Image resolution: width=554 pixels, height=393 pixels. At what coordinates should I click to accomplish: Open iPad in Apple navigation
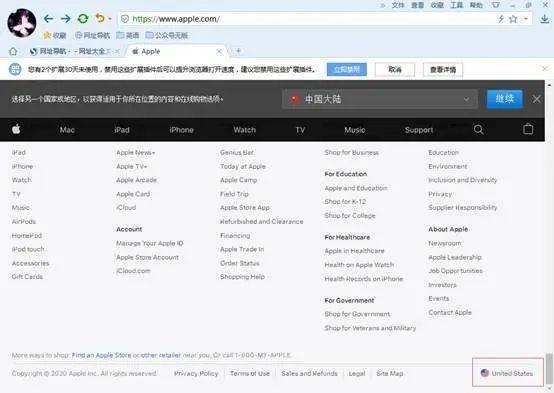pyautogui.click(x=122, y=130)
